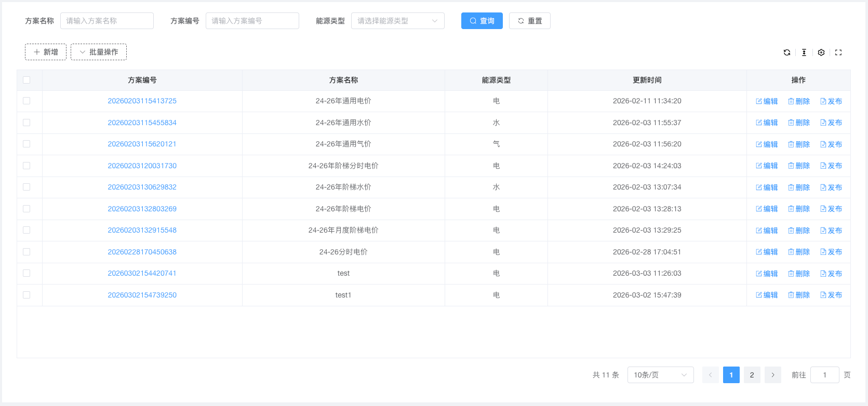Publish plan 24-26年通用气价

tap(831, 144)
